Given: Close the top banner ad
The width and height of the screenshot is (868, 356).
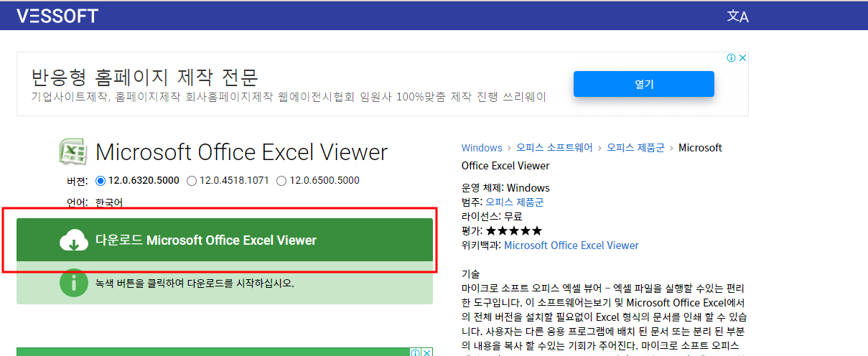Looking at the screenshot, I should tap(743, 58).
